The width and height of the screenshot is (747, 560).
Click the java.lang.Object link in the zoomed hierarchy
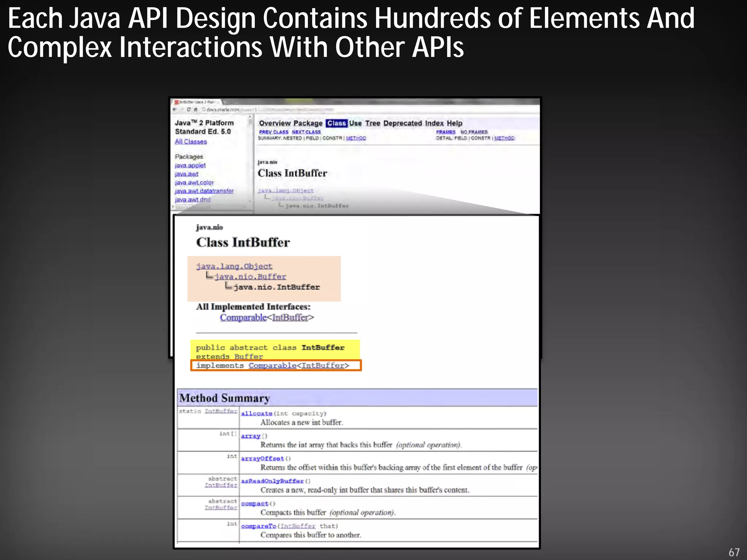234,266
